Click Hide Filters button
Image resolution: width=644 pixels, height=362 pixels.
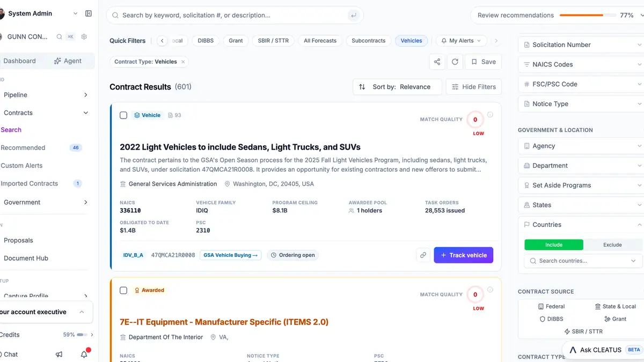[474, 87]
